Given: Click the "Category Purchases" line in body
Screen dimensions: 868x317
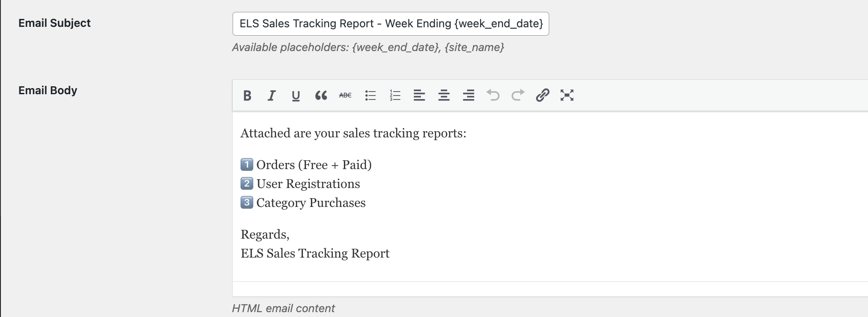Looking at the screenshot, I should click(x=311, y=203).
